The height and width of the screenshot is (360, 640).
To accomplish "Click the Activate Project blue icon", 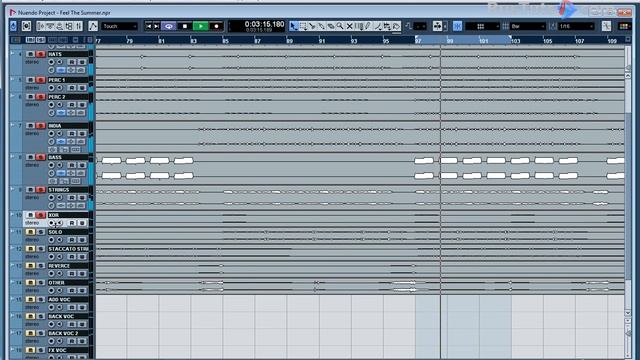I will [x=13, y=26].
